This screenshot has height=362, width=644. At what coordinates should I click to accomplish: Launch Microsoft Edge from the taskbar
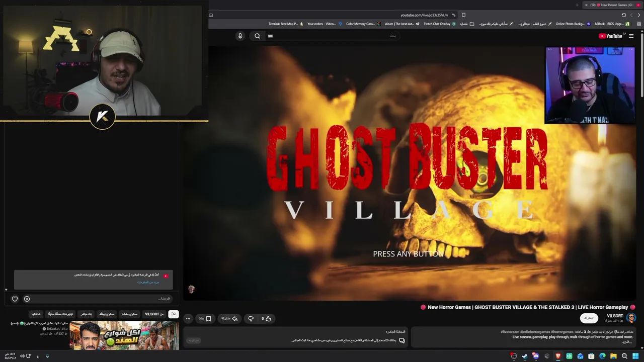602,356
